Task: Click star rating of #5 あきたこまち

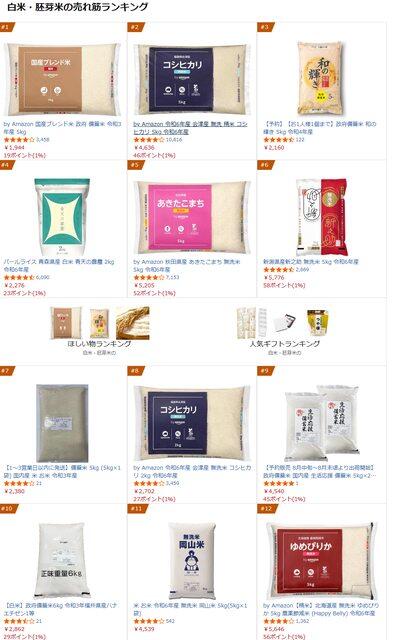Action: coord(149,278)
